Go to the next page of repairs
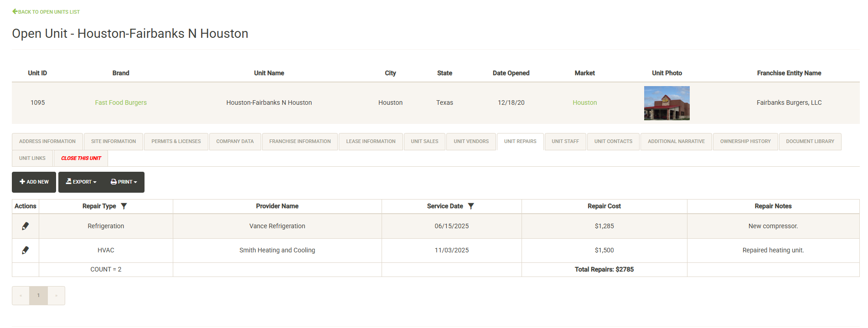Image resolution: width=868 pixels, height=328 pixels. (56, 296)
